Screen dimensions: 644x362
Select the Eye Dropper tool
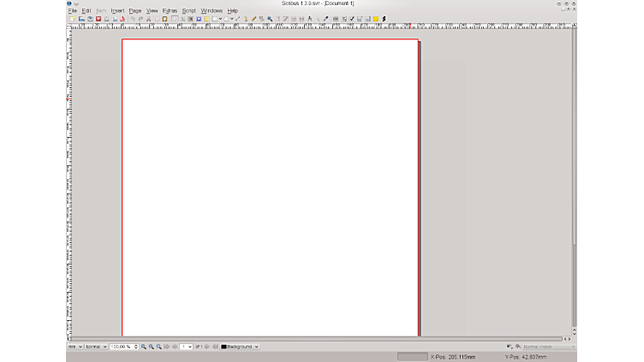click(325, 19)
